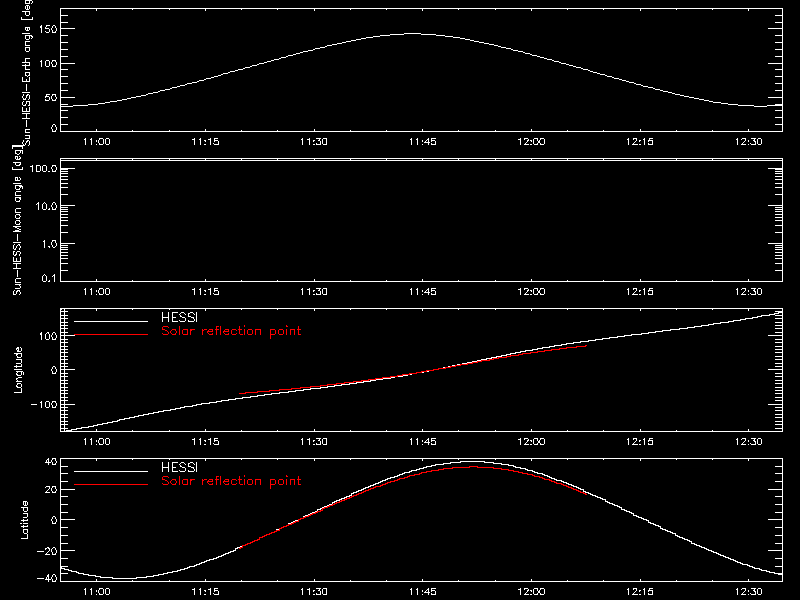
Task: Click the '20' tick label on the Latitude axis
Action: tap(52, 489)
